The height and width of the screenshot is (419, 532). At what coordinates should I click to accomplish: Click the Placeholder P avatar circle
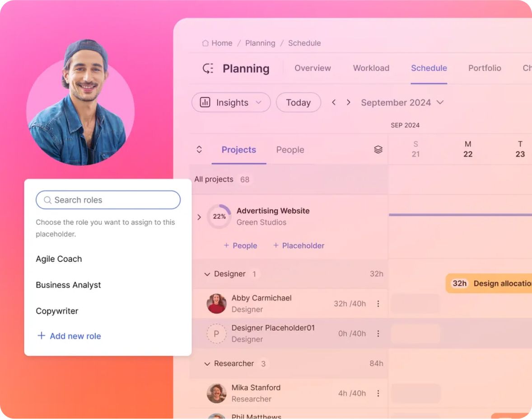216,334
